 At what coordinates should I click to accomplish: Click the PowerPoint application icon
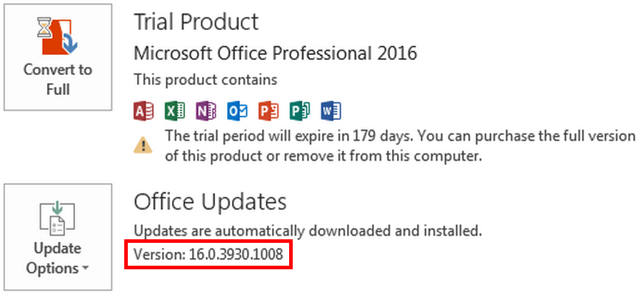click(x=268, y=111)
